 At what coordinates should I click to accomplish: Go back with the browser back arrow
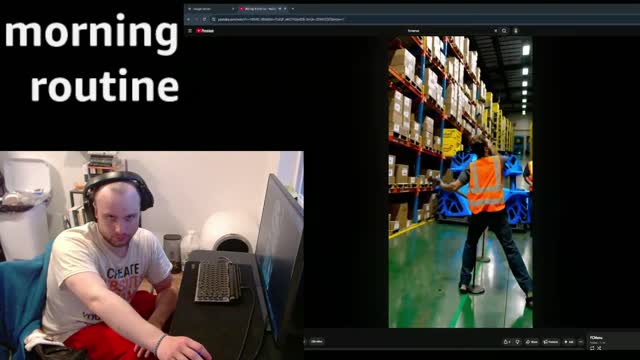pyautogui.click(x=189, y=19)
